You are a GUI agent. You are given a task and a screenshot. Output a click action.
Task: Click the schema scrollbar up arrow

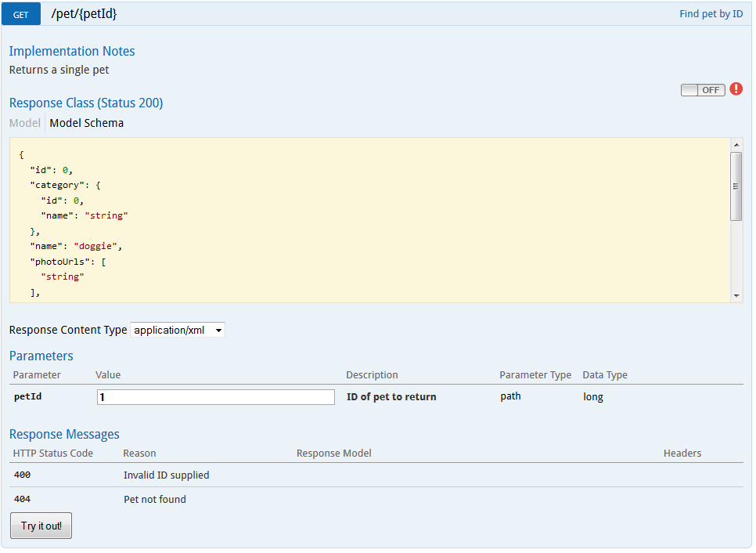(736, 145)
